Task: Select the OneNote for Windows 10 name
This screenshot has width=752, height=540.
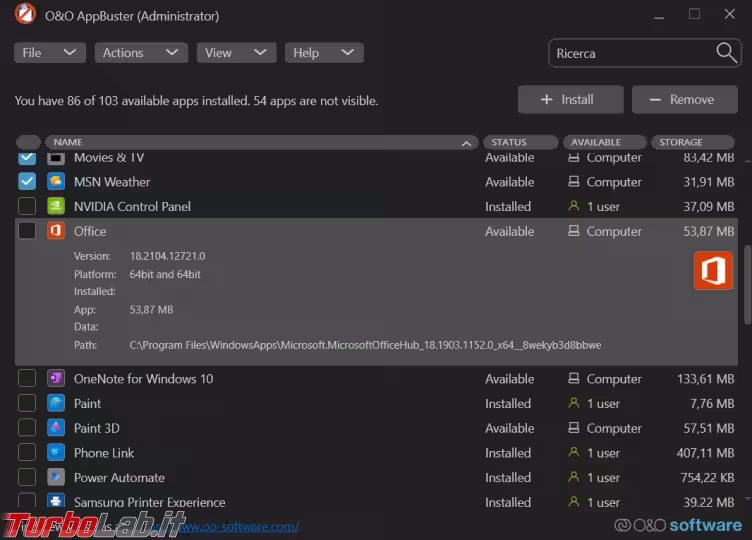Action: coord(143,379)
